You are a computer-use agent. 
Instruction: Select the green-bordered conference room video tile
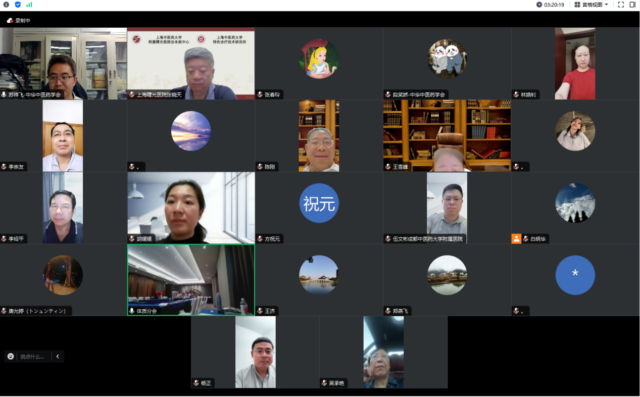coord(191,280)
